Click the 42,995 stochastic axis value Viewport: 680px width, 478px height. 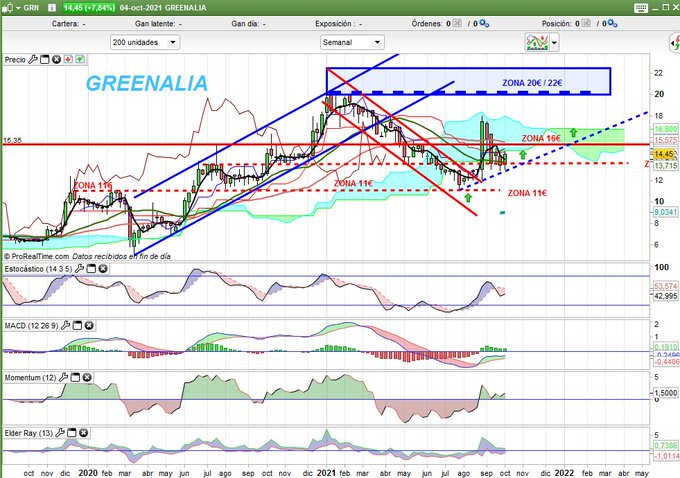point(666,296)
